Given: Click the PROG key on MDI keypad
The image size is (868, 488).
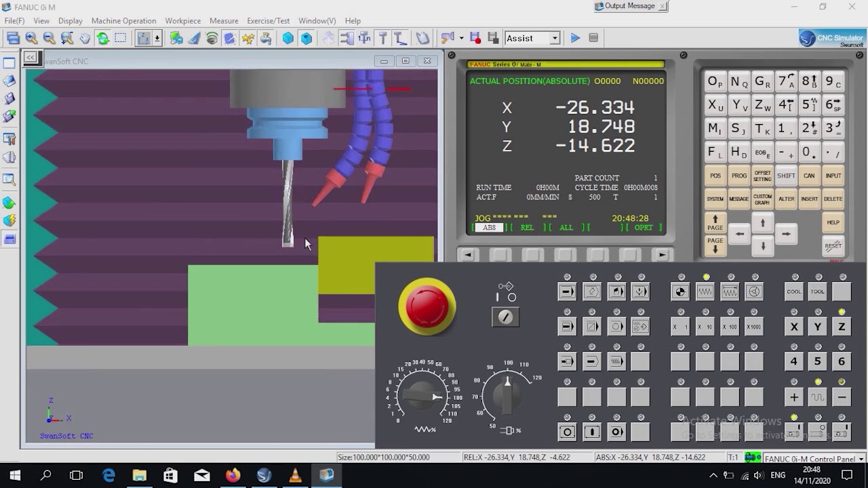Looking at the screenshot, I should (739, 176).
